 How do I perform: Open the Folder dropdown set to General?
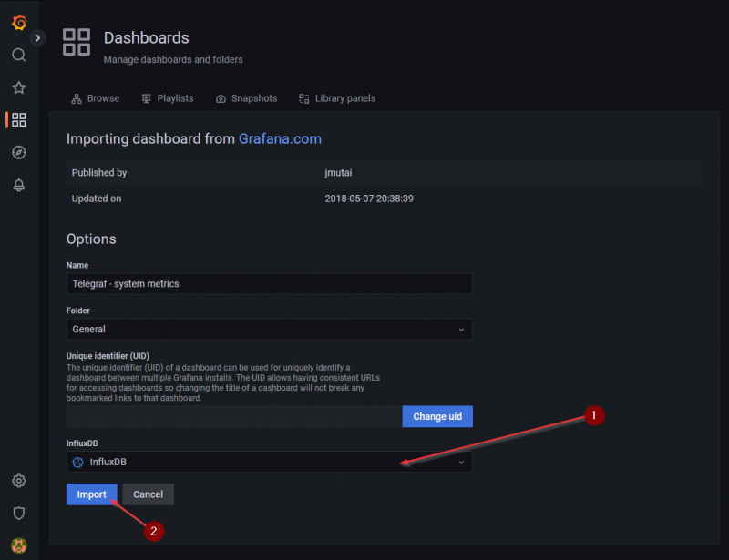click(x=269, y=329)
